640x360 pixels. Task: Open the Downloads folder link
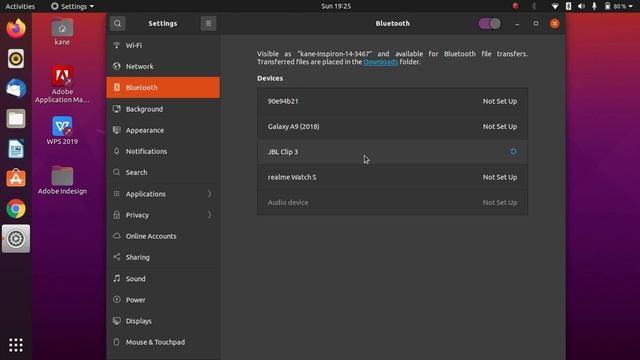point(380,62)
